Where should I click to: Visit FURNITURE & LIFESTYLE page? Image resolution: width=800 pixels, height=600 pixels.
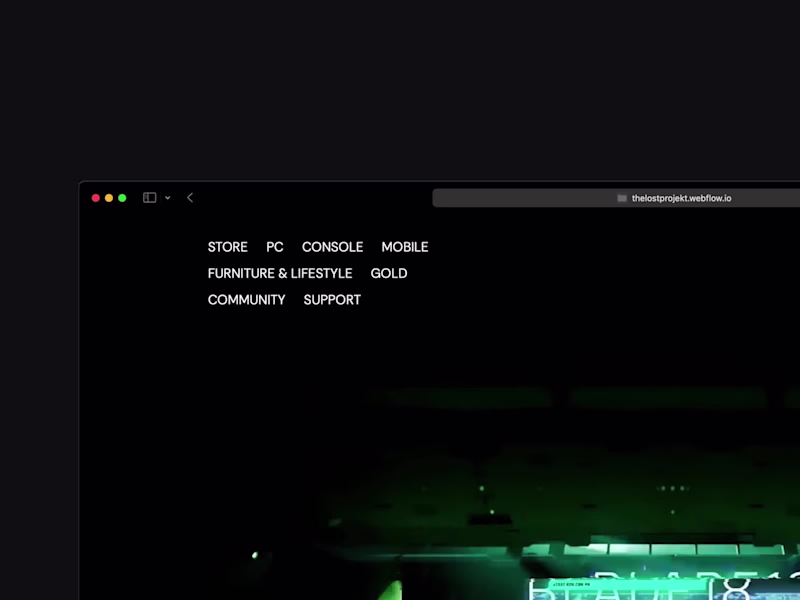click(x=280, y=273)
